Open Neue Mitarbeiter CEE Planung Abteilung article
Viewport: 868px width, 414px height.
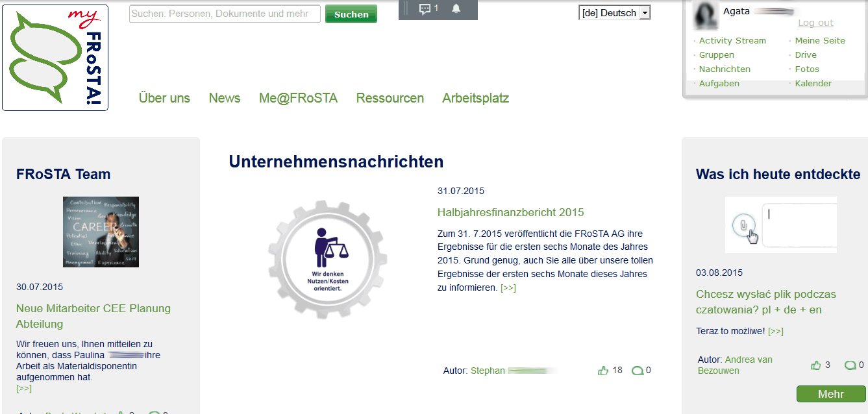tap(93, 316)
